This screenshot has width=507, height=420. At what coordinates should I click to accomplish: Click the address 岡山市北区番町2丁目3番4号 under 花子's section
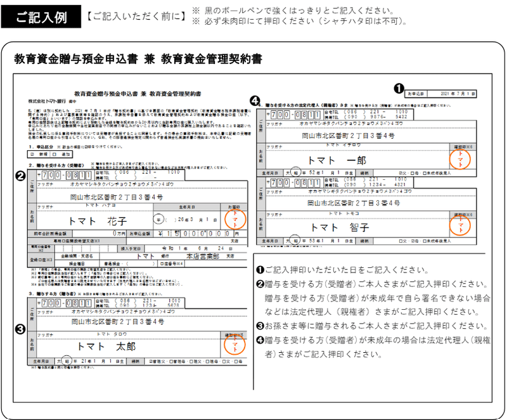coord(117,197)
